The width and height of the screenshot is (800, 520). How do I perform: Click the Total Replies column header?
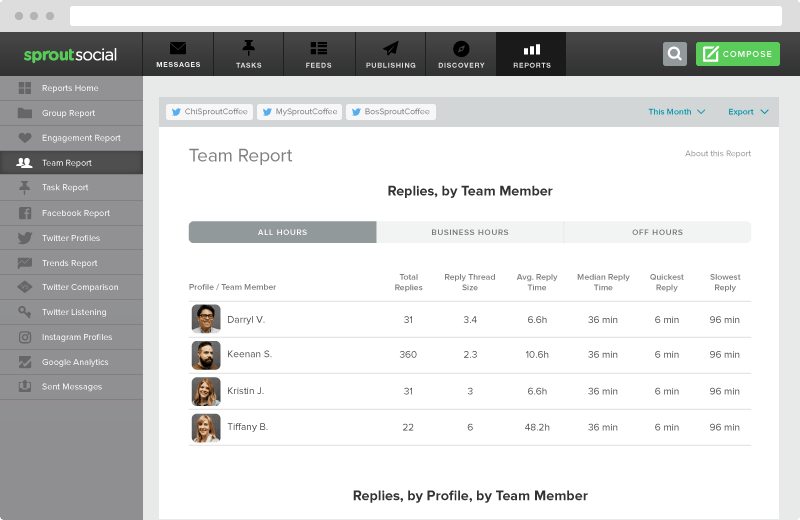tap(409, 282)
